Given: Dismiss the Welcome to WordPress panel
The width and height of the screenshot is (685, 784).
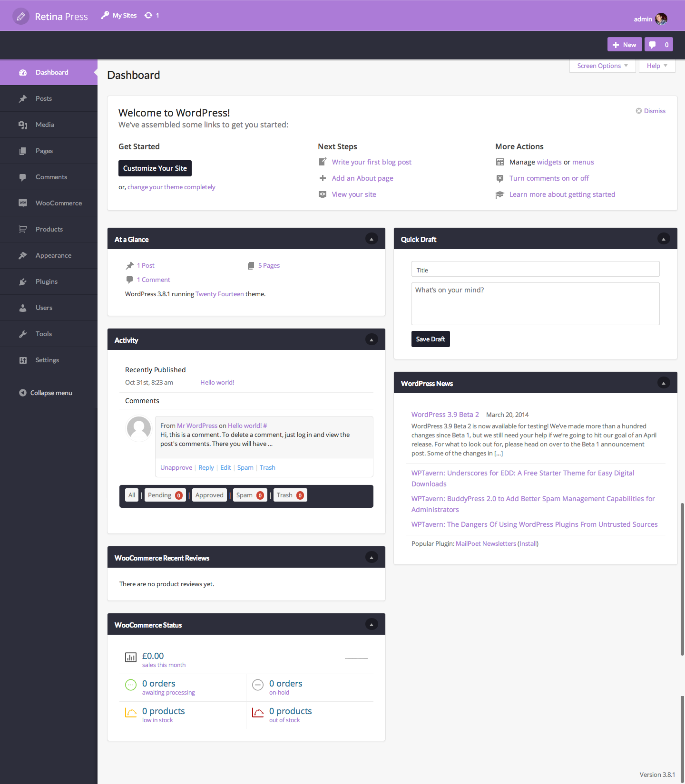Looking at the screenshot, I should [651, 111].
